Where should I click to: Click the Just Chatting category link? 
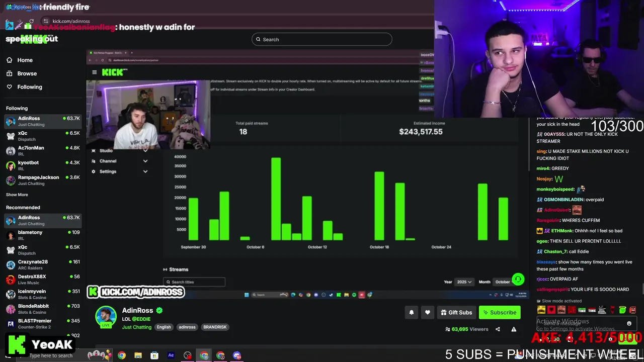(x=137, y=327)
